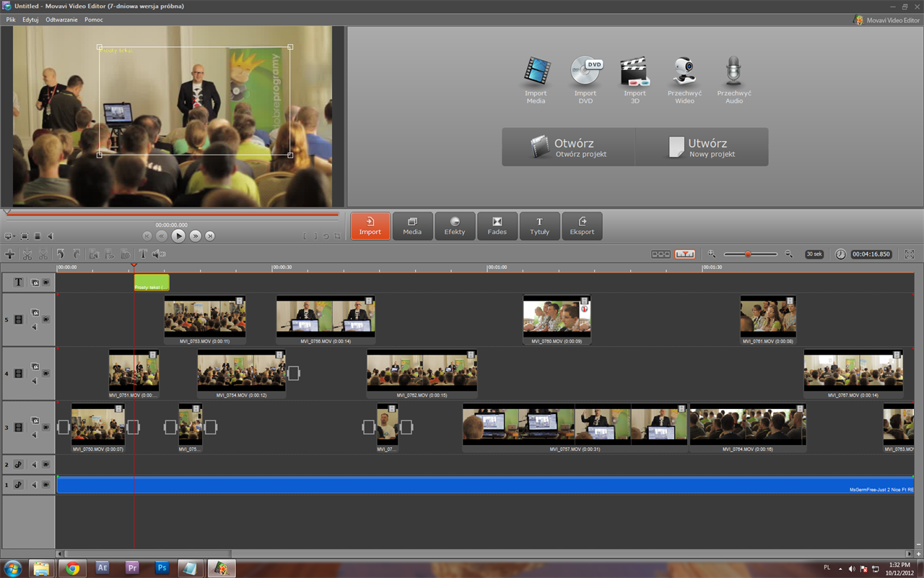This screenshot has height=578, width=924.
Task: Click the clock duration icon
Action: pyautogui.click(x=840, y=254)
